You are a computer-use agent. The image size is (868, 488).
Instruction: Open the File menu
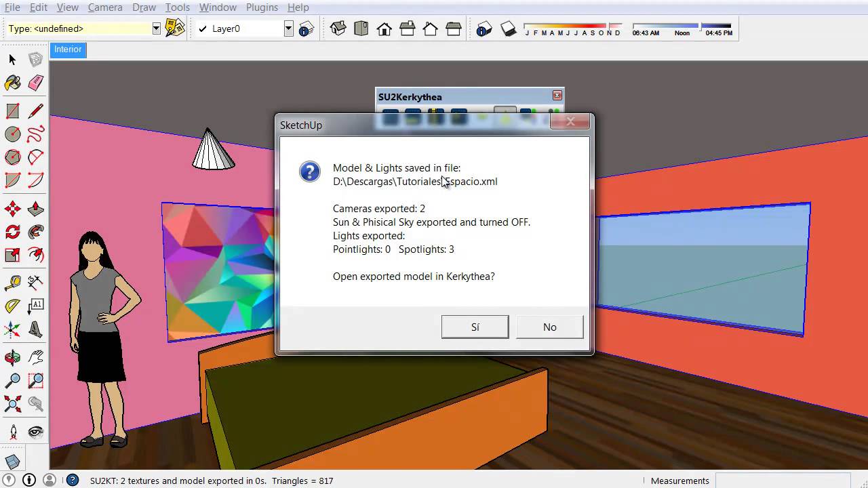[12, 7]
